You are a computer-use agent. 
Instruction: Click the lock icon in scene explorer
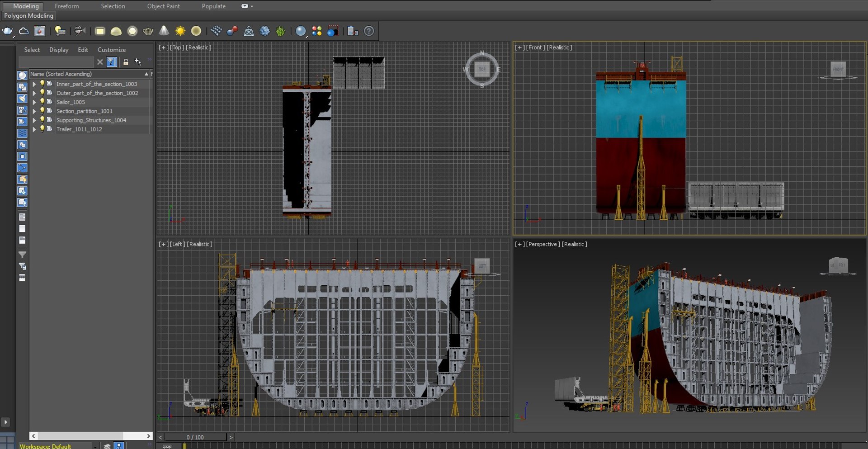click(126, 62)
